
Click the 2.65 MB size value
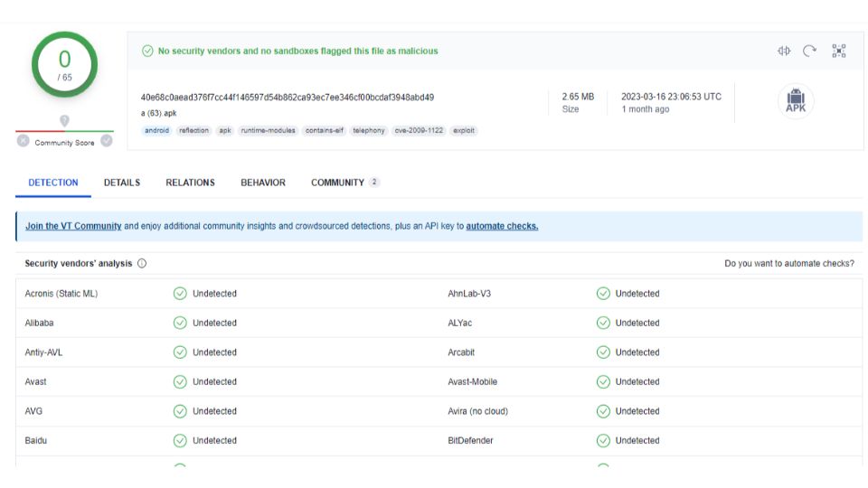click(578, 97)
